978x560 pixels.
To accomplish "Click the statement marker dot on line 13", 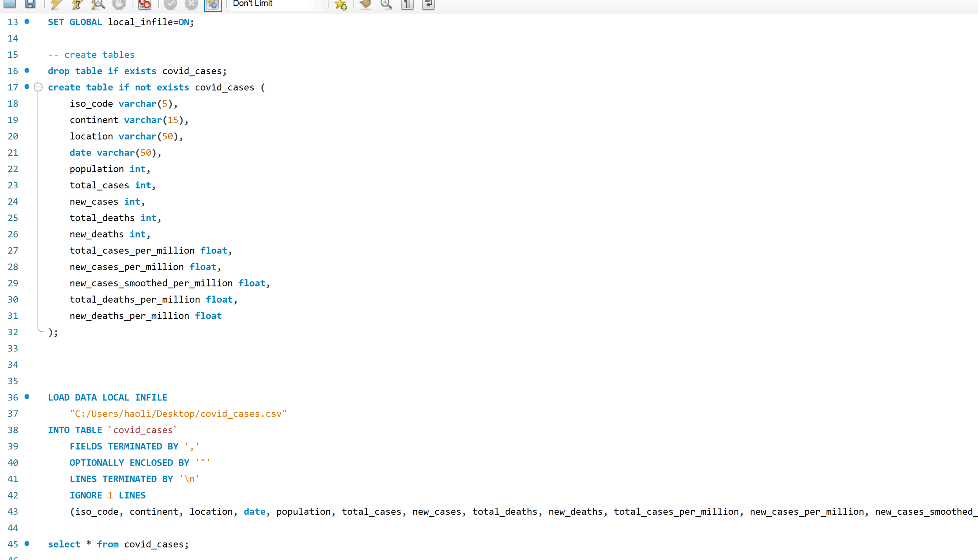I will point(27,21).
